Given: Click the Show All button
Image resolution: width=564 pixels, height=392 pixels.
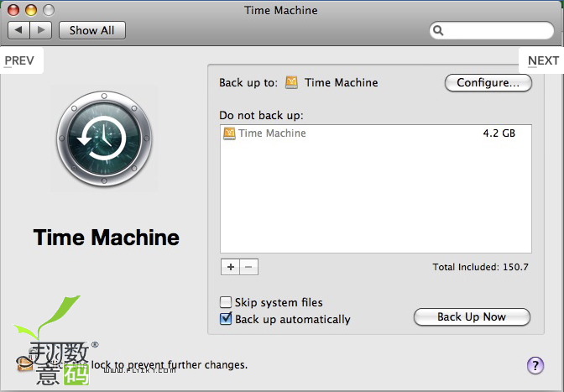Looking at the screenshot, I should click(92, 30).
